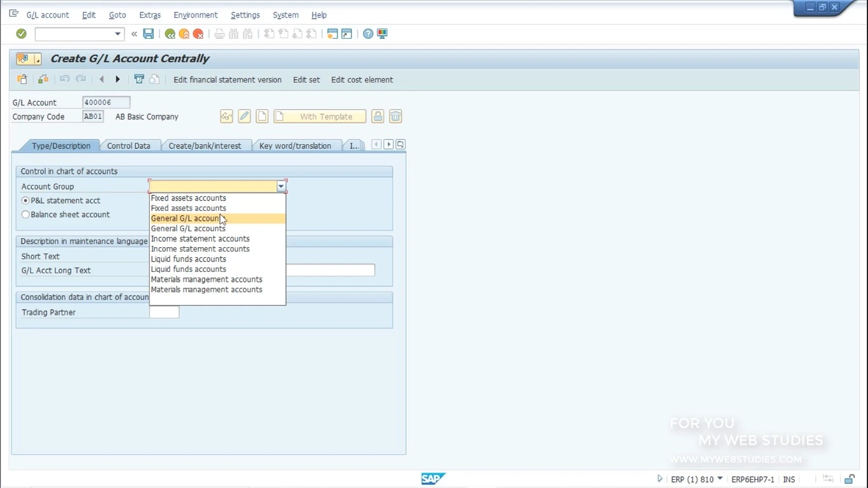
Task: Click the green Enter checkmark icon
Action: click(x=22, y=34)
